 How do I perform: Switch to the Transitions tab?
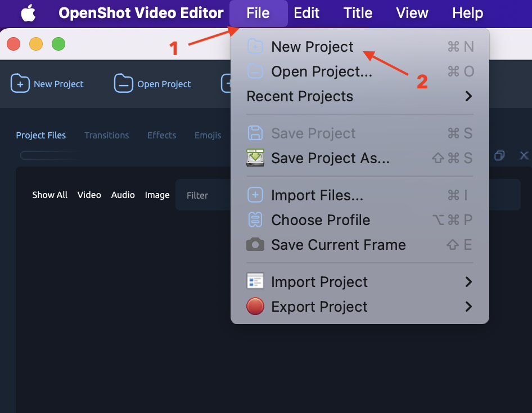pyautogui.click(x=106, y=135)
